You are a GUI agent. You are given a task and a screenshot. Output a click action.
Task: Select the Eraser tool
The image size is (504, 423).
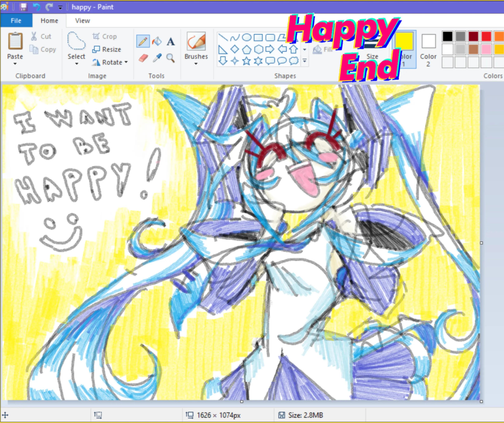(x=143, y=58)
